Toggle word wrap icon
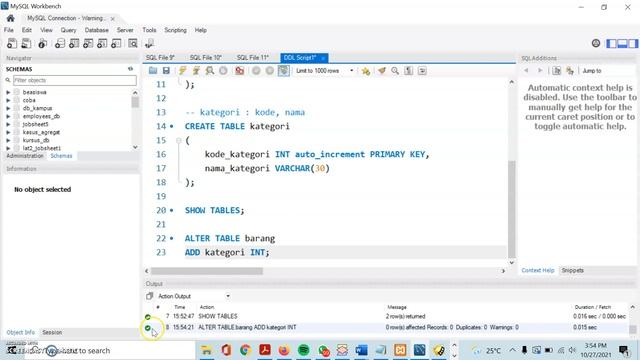 click(x=422, y=71)
